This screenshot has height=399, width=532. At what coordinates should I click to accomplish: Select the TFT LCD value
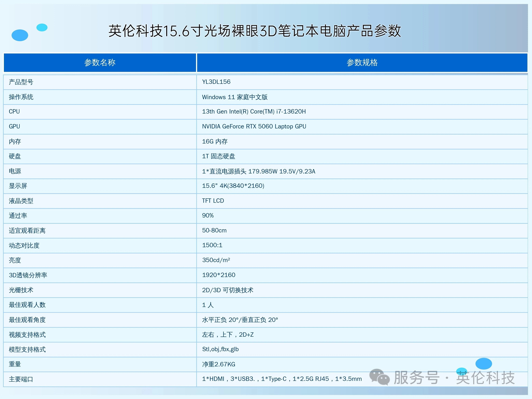tap(213, 201)
